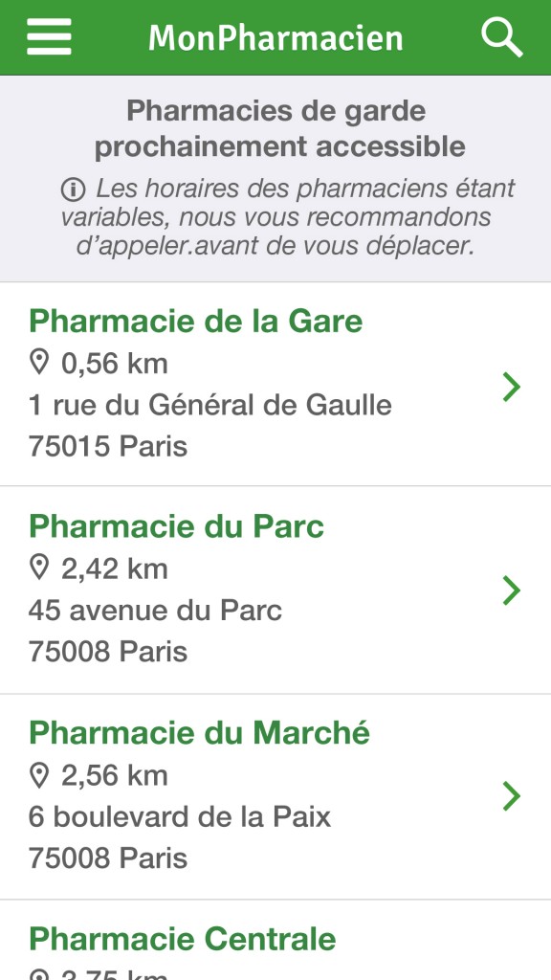This screenshot has width=551, height=980.
Task: Click the 2,56 km distance label
Action: point(115,775)
